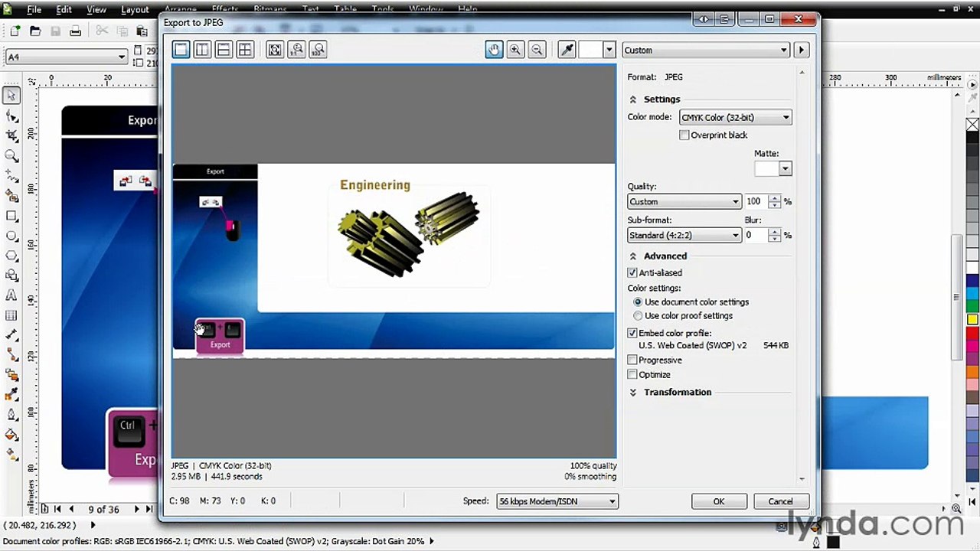Click the Open file icon
The height and width of the screenshot is (551, 980).
coord(35,31)
